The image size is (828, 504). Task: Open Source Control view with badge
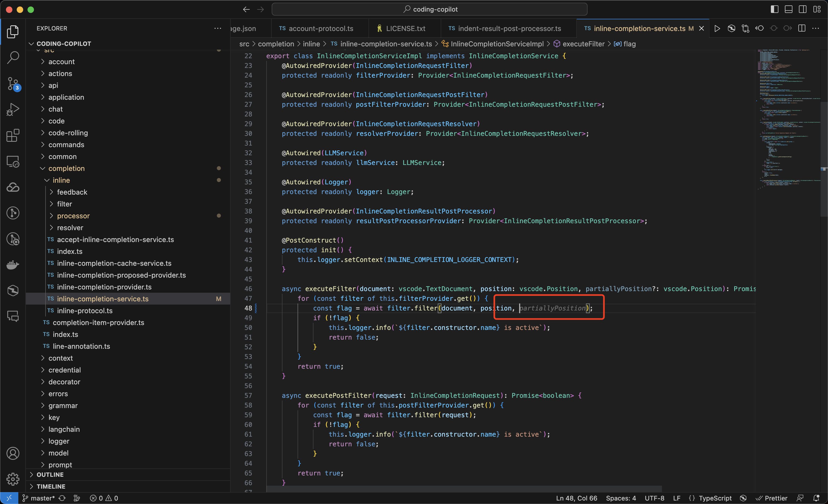pyautogui.click(x=13, y=84)
